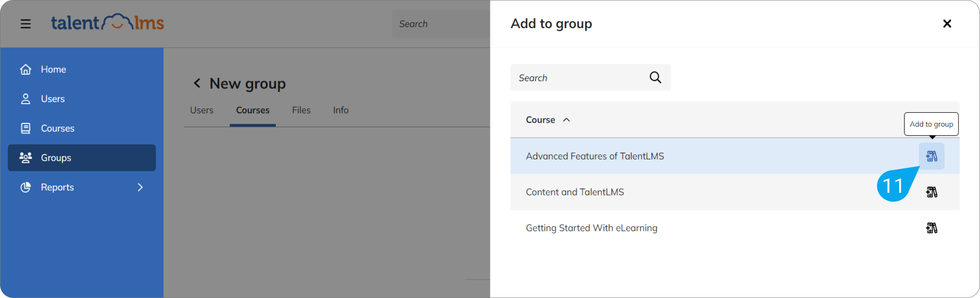Close the Add to group panel
980x298 pixels.
[x=947, y=23]
